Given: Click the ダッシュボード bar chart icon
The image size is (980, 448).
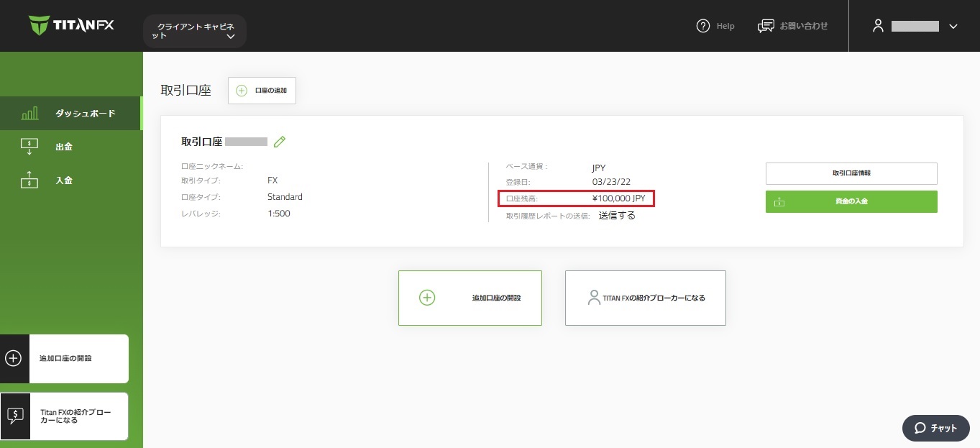Looking at the screenshot, I should [x=29, y=114].
